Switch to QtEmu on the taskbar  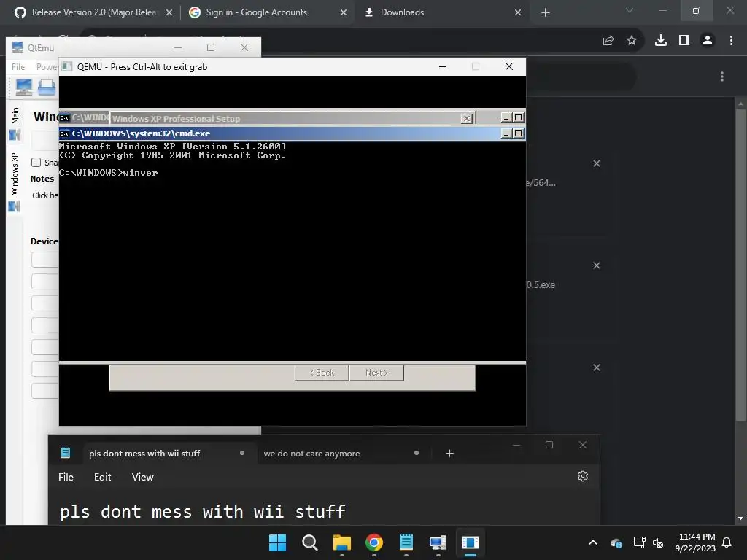pos(438,542)
